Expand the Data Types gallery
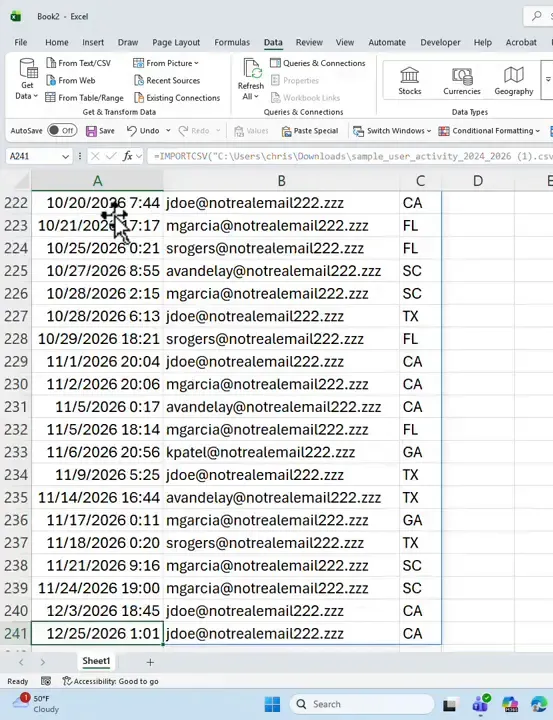553x720 pixels. [x=547, y=80]
